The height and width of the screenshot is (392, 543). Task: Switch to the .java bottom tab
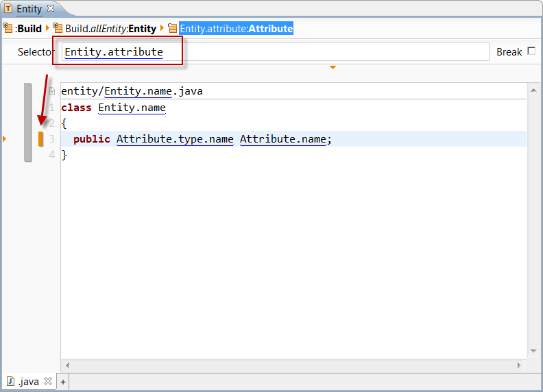click(x=29, y=382)
